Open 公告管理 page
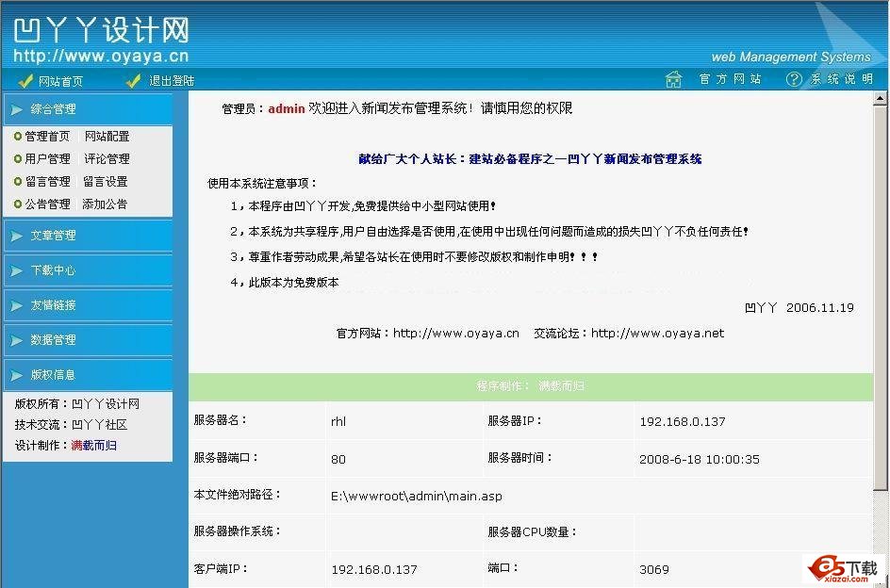Screen dimensions: 890x588 (x=47, y=204)
